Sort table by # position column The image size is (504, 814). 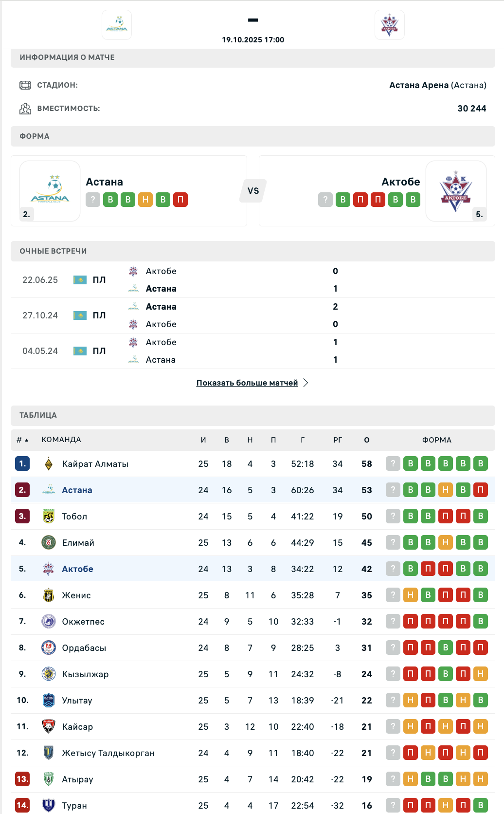(22, 440)
